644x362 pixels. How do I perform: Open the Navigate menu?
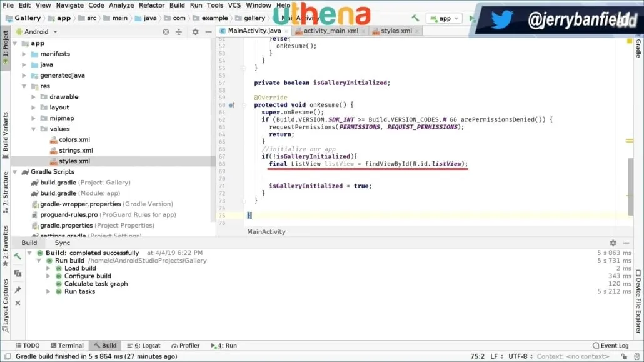(x=69, y=6)
